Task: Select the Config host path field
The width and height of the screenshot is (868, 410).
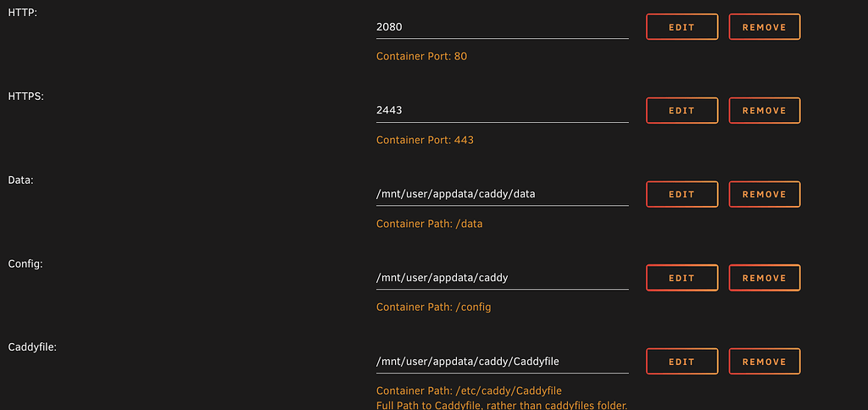Action: click(502, 278)
